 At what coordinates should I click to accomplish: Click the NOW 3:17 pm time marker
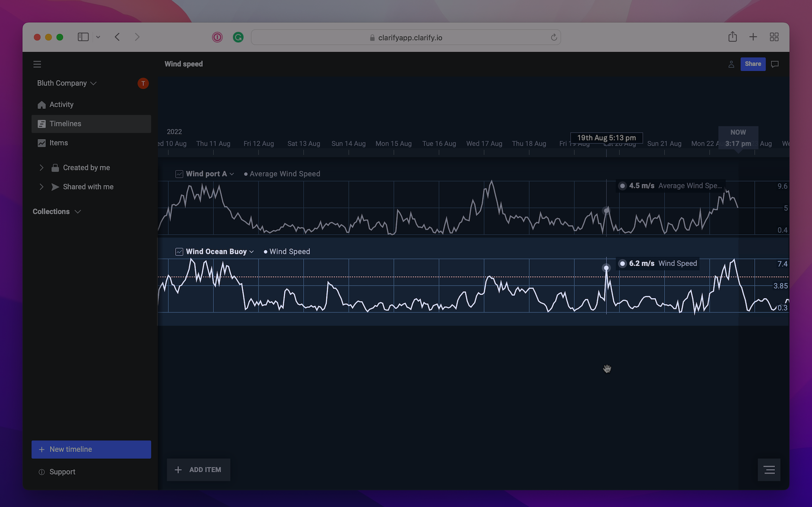[x=738, y=138]
